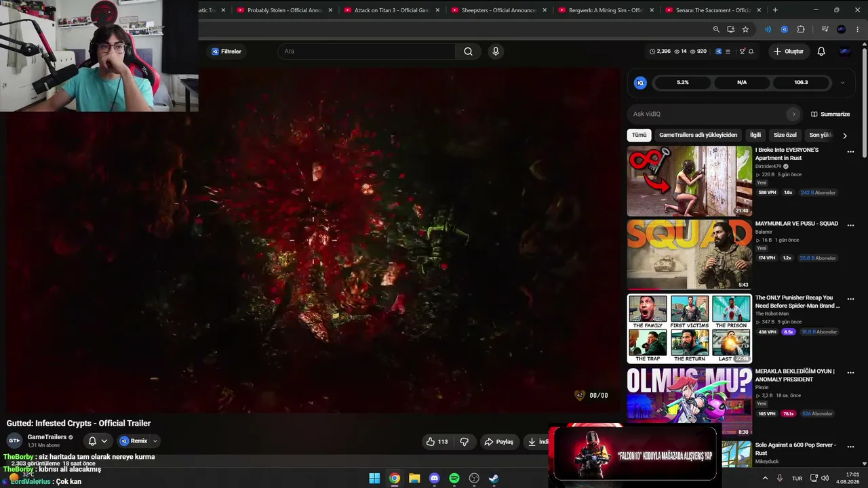Open the Rust apartment video thumbnail

coord(689,181)
